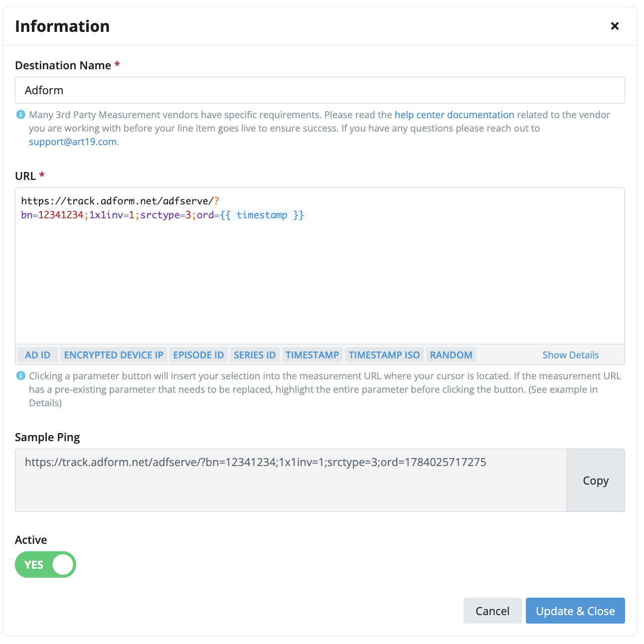Image resolution: width=644 pixels, height=644 pixels.
Task: Click the info icon beside parameter button hint
Action: pos(20,376)
